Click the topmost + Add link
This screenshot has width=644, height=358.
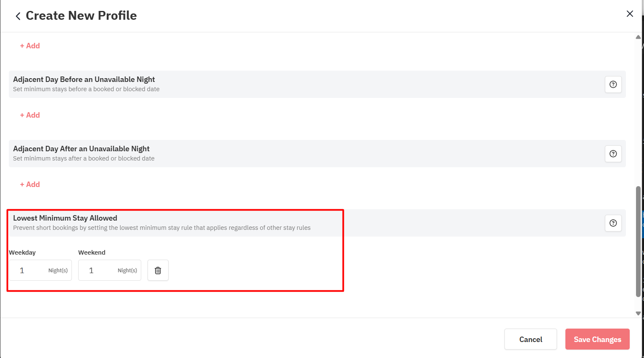coord(30,46)
